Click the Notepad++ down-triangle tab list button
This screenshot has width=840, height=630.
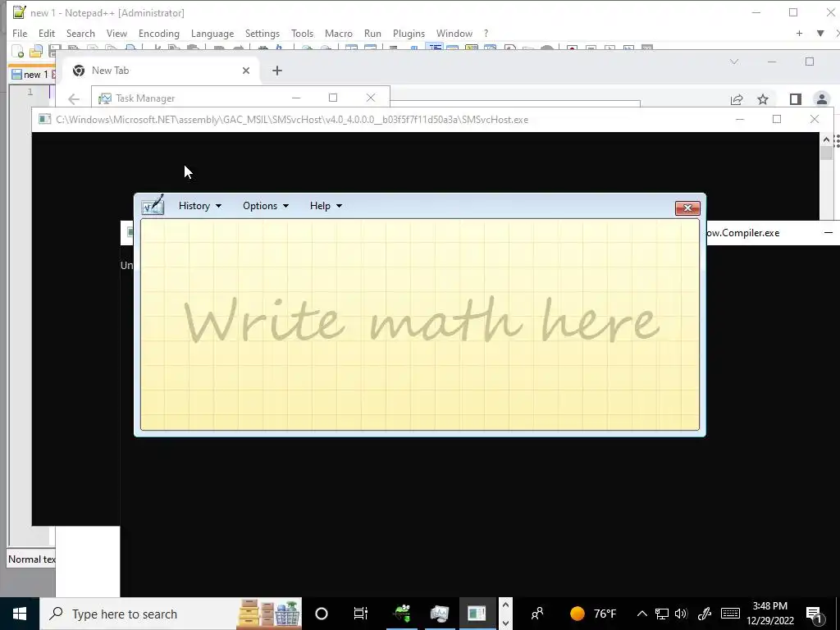pos(820,33)
